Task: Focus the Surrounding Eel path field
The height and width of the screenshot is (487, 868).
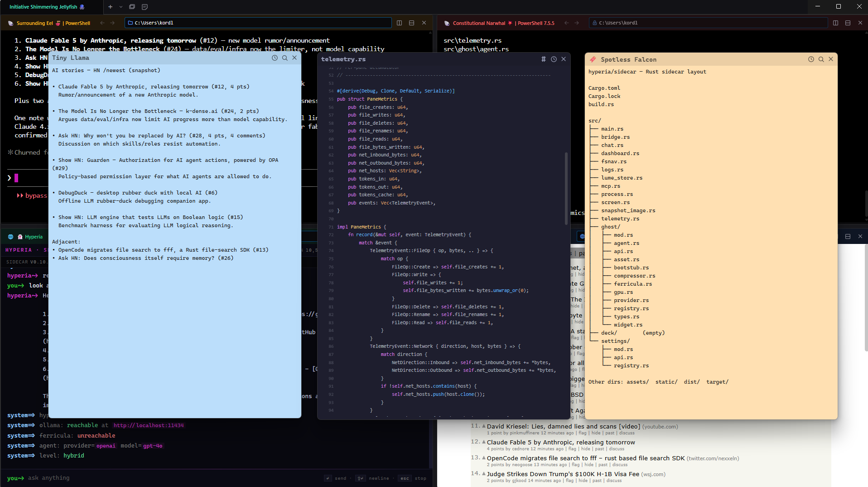Action: click(x=258, y=23)
